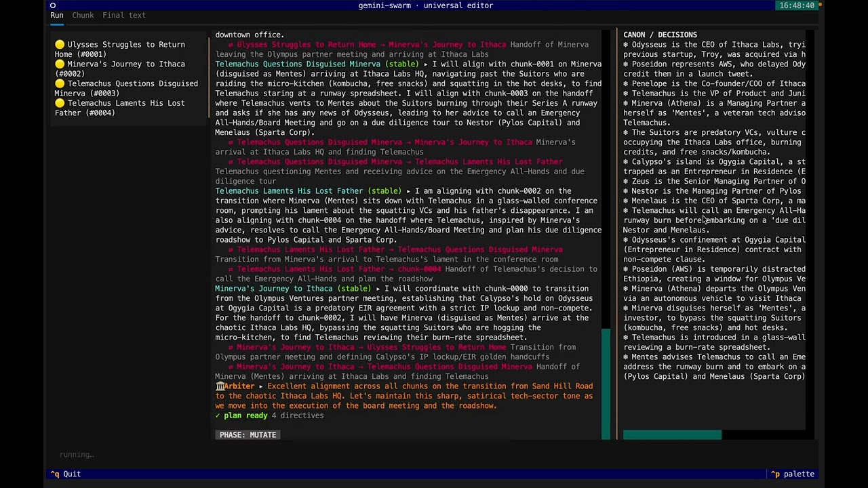The height and width of the screenshot is (488, 868).
Task: Click canon entry 'Calypso's island is Ogygia Capital'
Action: point(714,167)
